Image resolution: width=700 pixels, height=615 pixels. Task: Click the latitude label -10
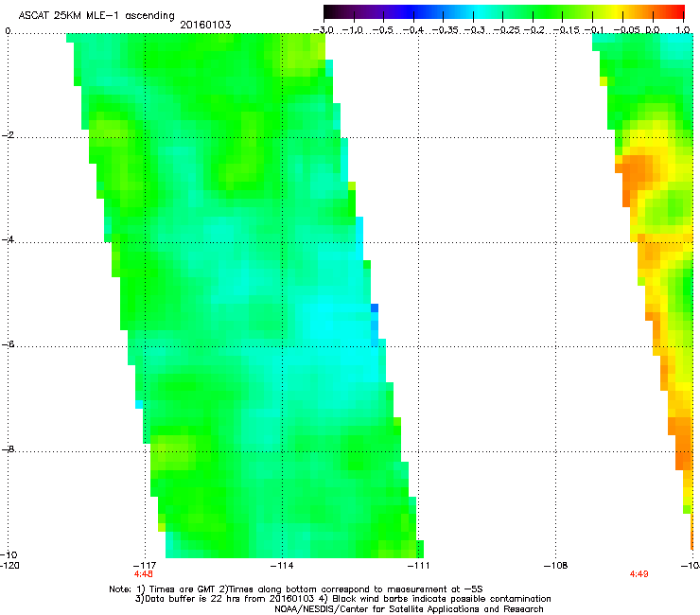point(9,554)
